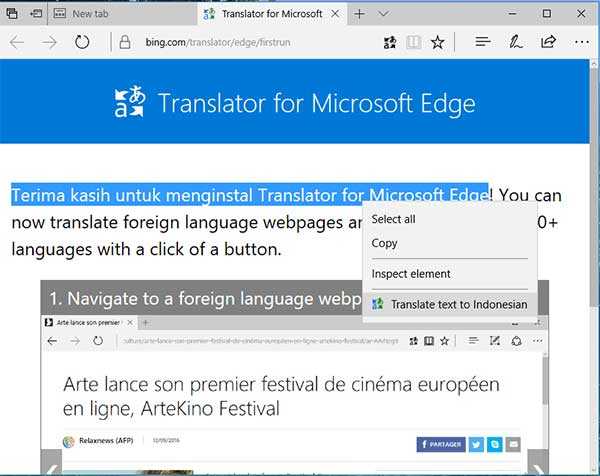Maximize the Edge window
The width and height of the screenshot is (600, 476).
[547, 14]
